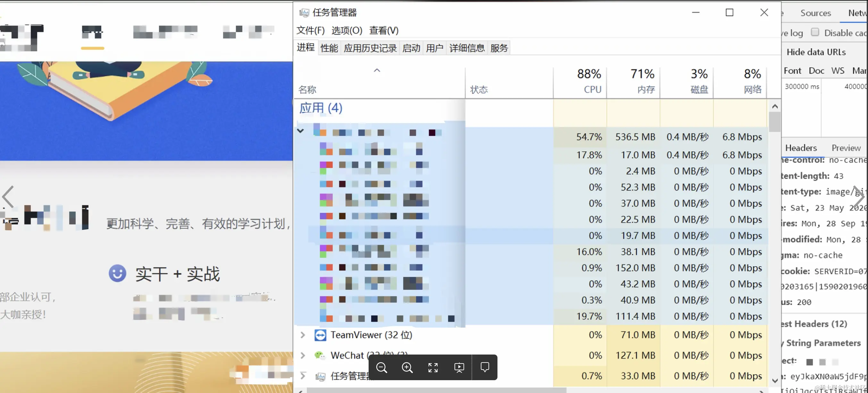Expand the WeChat process group
Image resolution: width=868 pixels, height=393 pixels.
coord(303,355)
